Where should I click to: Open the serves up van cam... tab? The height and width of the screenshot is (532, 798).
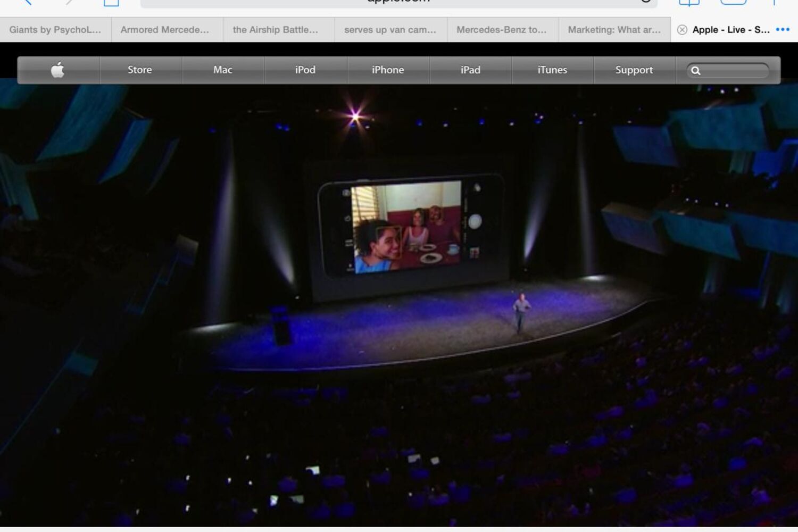point(390,30)
